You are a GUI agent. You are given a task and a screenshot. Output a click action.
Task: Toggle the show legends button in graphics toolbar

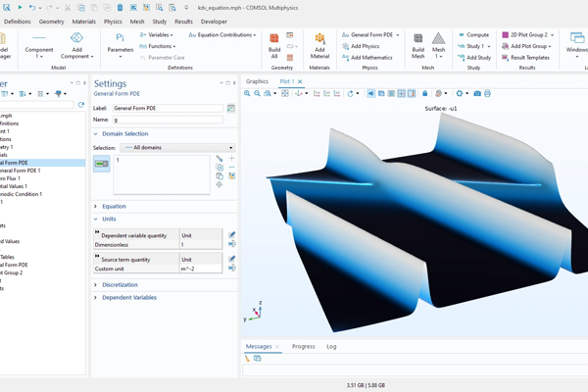[x=412, y=93]
